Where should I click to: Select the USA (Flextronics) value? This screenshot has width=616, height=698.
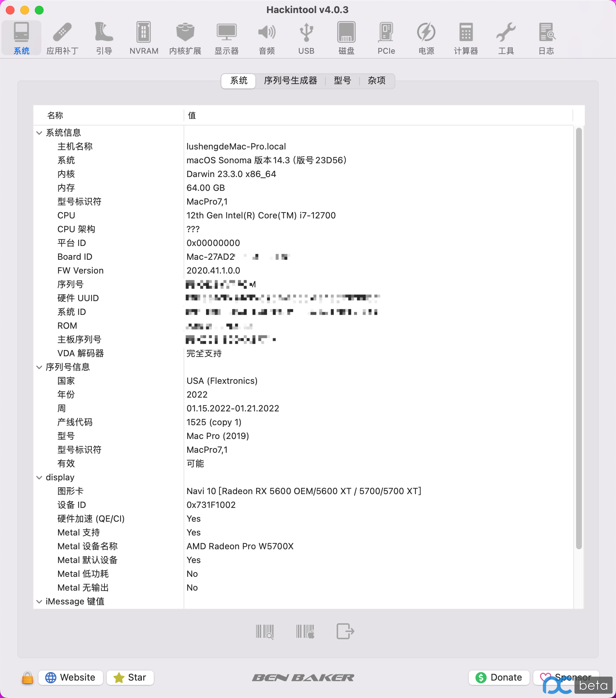pos(222,381)
